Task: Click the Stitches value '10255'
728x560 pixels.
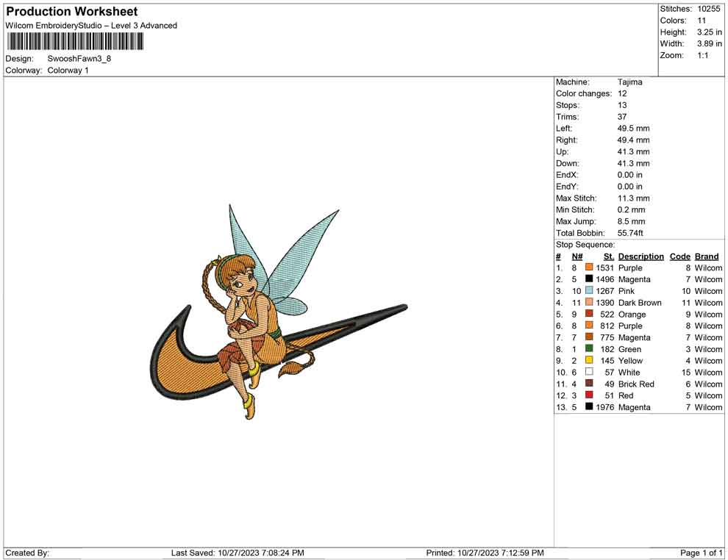Action: (x=709, y=9)
